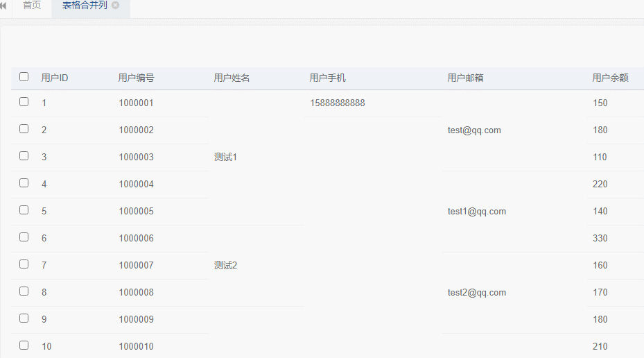The image size is (644, 358).
Task: Tick the checkbox for row 1000007
Action: 24,264
